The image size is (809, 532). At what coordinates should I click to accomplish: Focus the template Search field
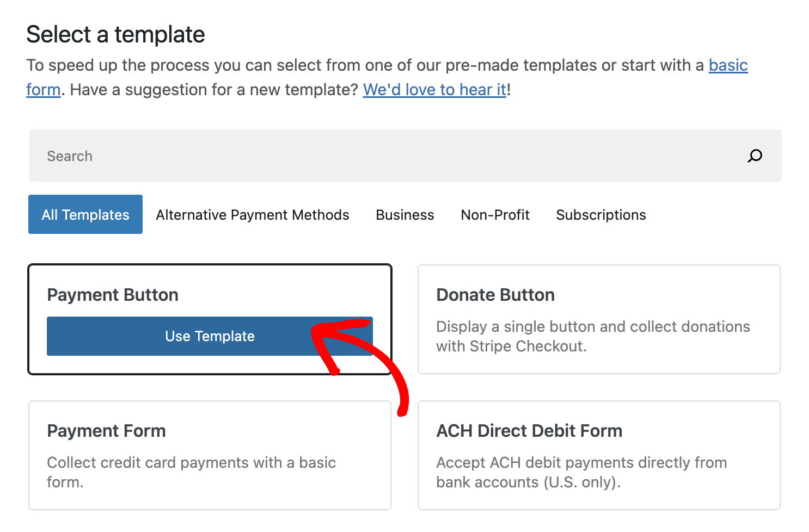(x=381, y=156)
